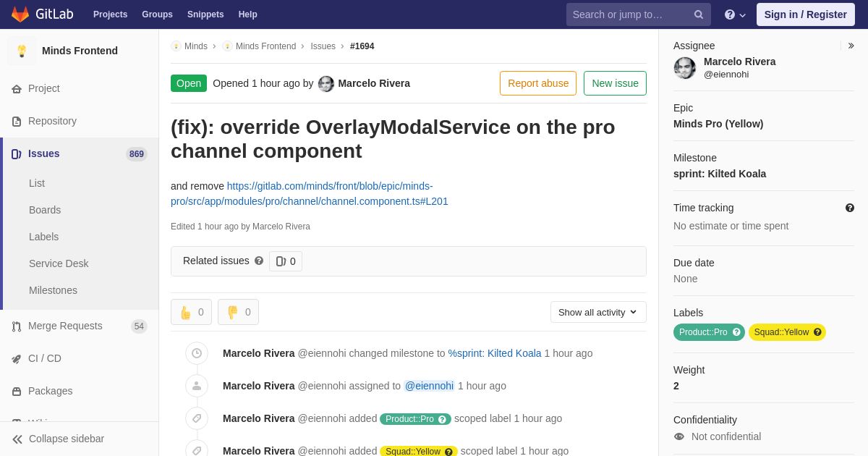Screen dimensions: 868x456
Task: Click the Time tracking help icon
Action: (850, 208)
